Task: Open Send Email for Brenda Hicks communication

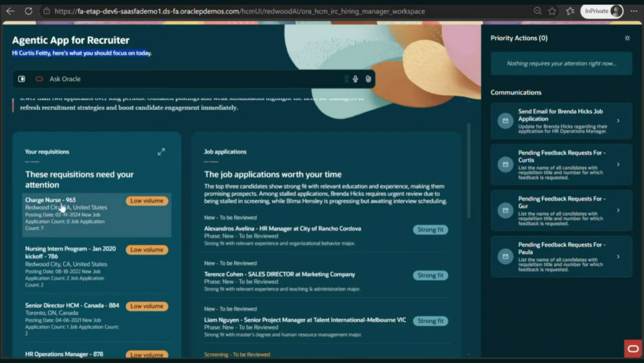Action: click(x=562, y=121)
